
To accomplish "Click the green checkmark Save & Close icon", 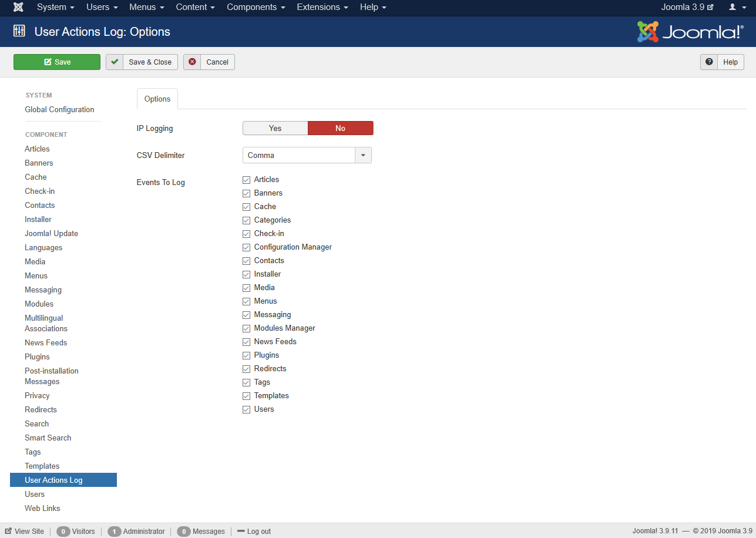I will [115, 62].
